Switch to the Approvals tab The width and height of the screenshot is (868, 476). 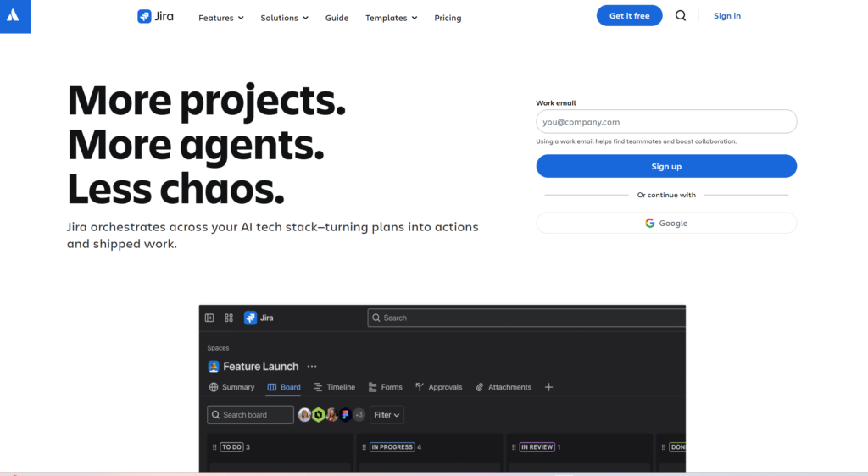[438, 388]
